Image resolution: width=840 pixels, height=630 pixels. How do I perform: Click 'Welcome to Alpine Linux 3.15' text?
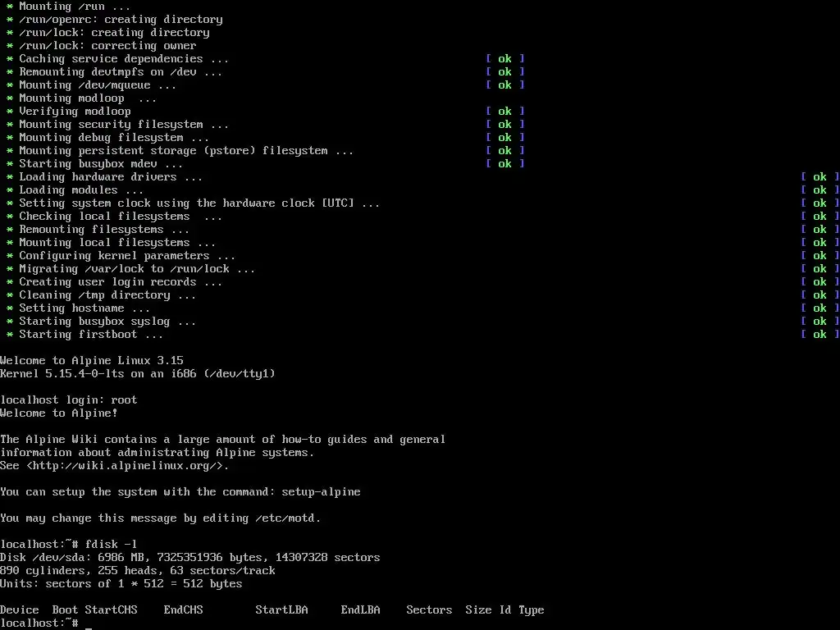pos(92,361)
